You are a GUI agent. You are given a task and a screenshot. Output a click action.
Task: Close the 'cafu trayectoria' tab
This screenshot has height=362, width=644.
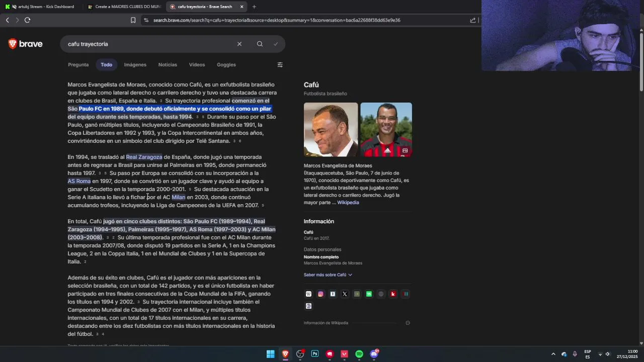click(x=242, y=7)
